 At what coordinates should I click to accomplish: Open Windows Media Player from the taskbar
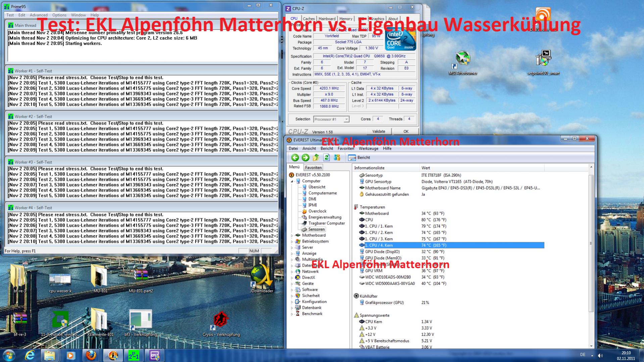[70, 355]
